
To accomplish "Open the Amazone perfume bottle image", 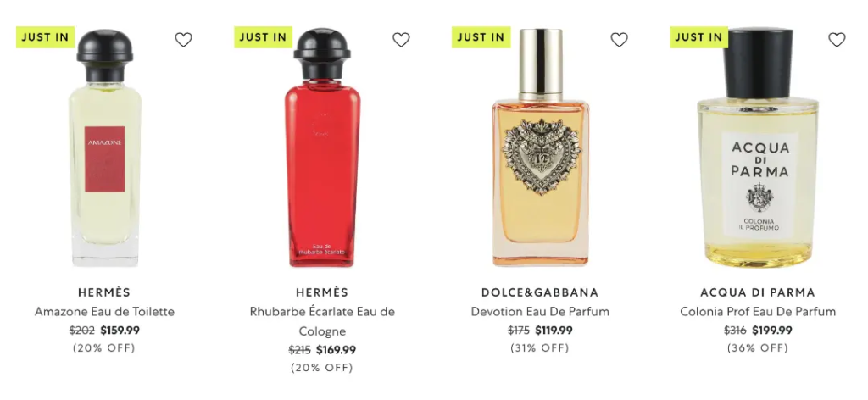I will (104, 148).
